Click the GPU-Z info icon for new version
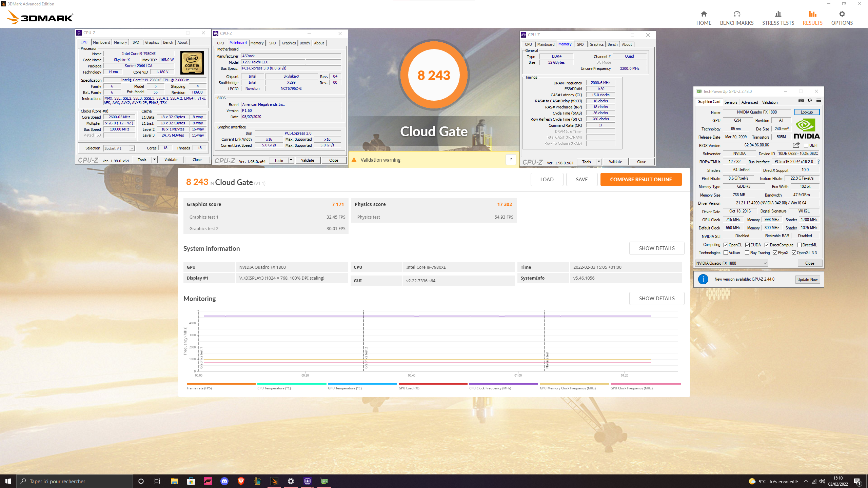Screen dimensions: 868x488 tap(703, 279)
